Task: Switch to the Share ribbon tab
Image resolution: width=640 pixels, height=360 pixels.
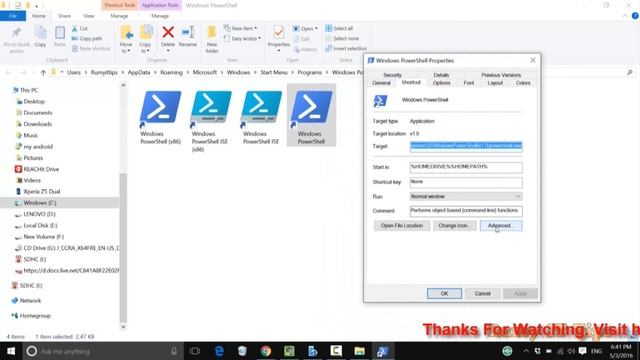Action: 64,16
